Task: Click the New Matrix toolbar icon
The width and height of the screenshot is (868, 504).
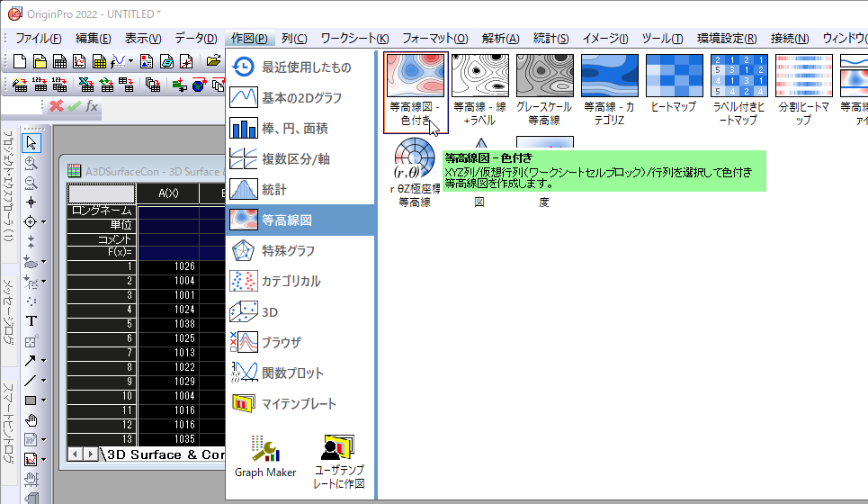Action: [99, 61]
